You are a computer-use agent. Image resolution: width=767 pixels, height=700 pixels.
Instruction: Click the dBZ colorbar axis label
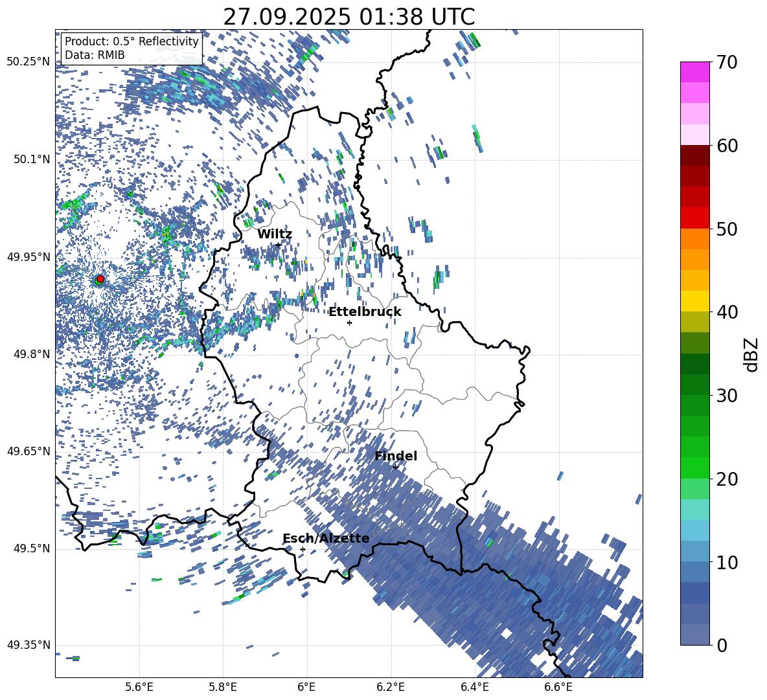point(752,354)
